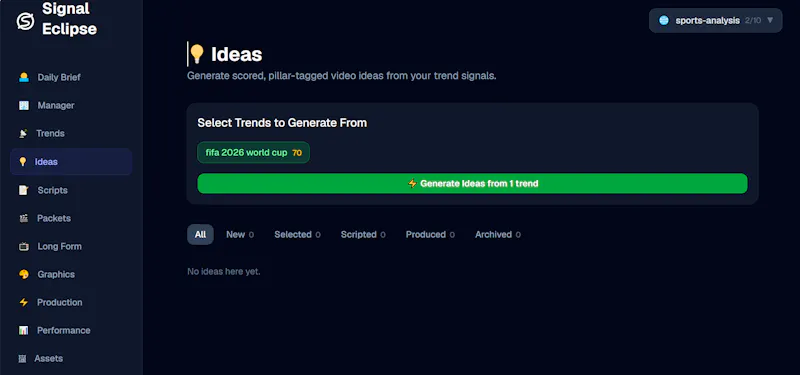This screenshot has width=800, height=375.
Task: Click the Daily Brief sidebar icon
Action: click(x=23, y=78)
